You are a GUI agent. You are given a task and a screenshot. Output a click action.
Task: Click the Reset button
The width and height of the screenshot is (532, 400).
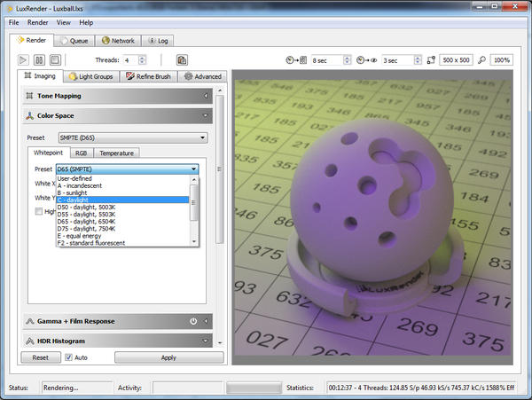coord(41,357)
